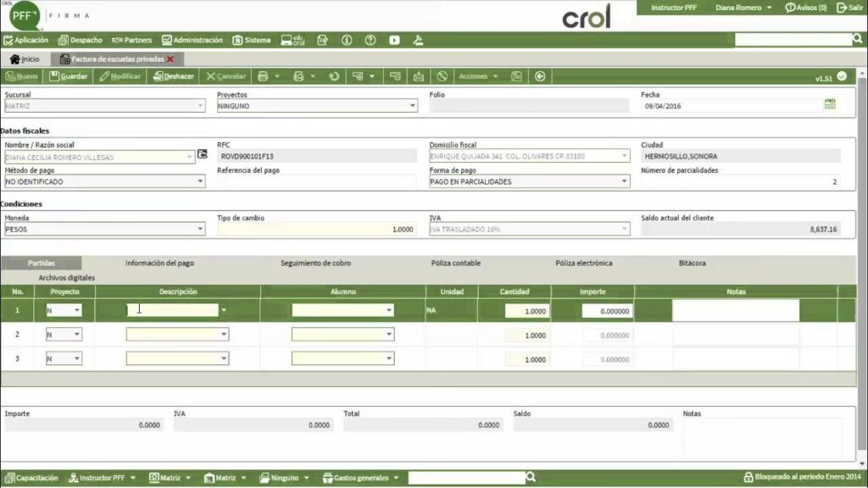The width and height of the screenshot is (868, 488).
Task: Click the Guardar save button
Action: [69, 76]
